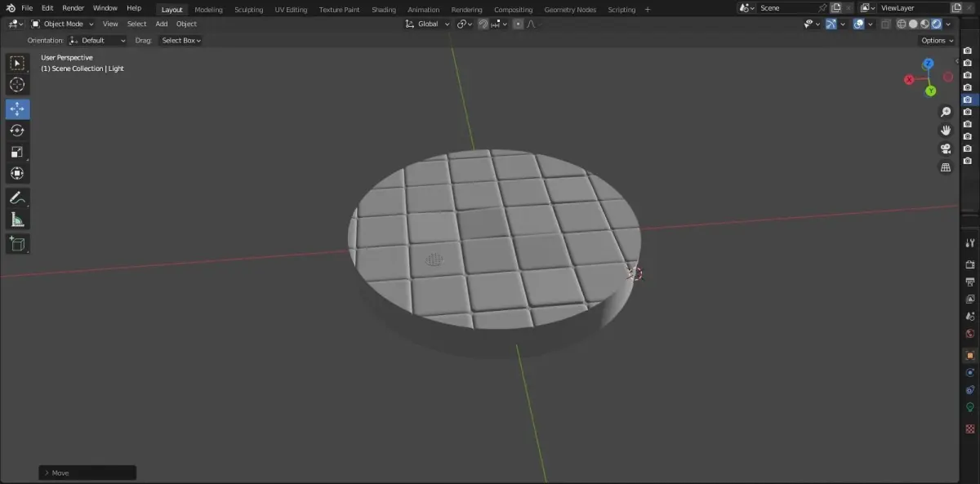Image resolution: width=980 pixels, height=484 pixels.
Task: Select the Select Box tool
Action: pos(17,64)
